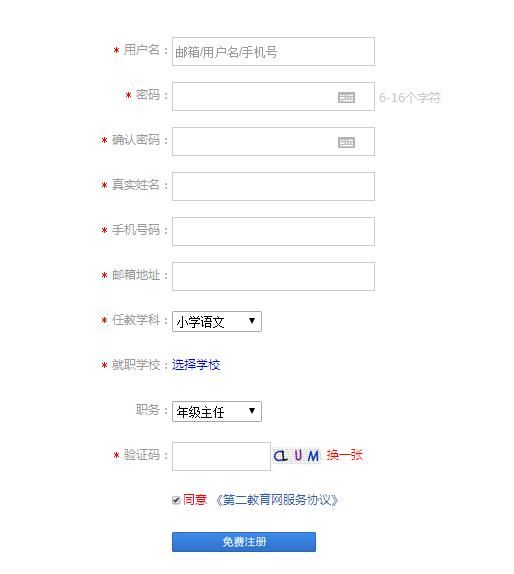Image resolution: width=514 pixels, height=574 pixels.
Task: Open virtual keyboard icon in password field
Action: (x=346, y=97)
